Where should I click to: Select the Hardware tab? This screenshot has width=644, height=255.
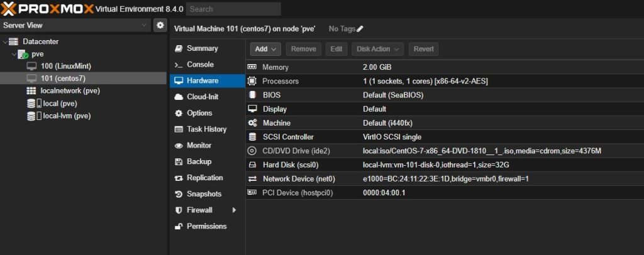pos(207,81)
